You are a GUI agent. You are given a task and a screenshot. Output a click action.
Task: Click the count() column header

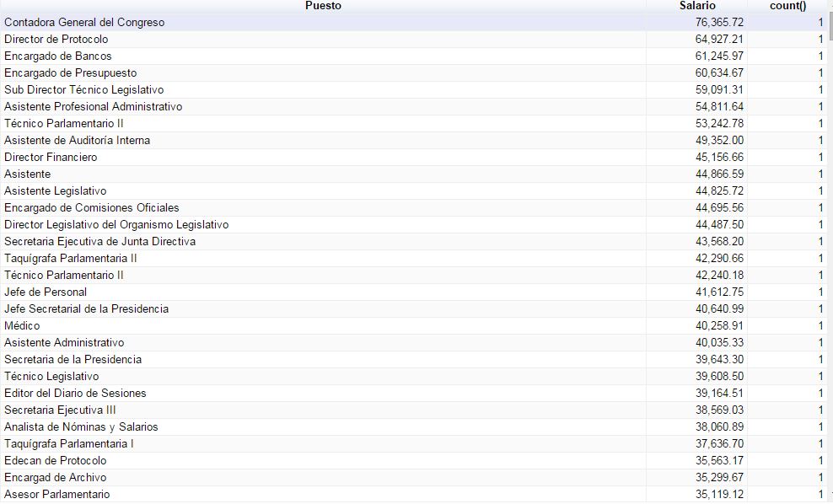[x=787, y=6]
